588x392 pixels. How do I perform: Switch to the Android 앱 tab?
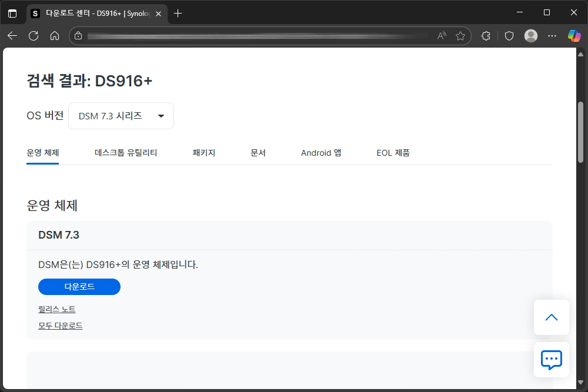click(x=321, y=153)
